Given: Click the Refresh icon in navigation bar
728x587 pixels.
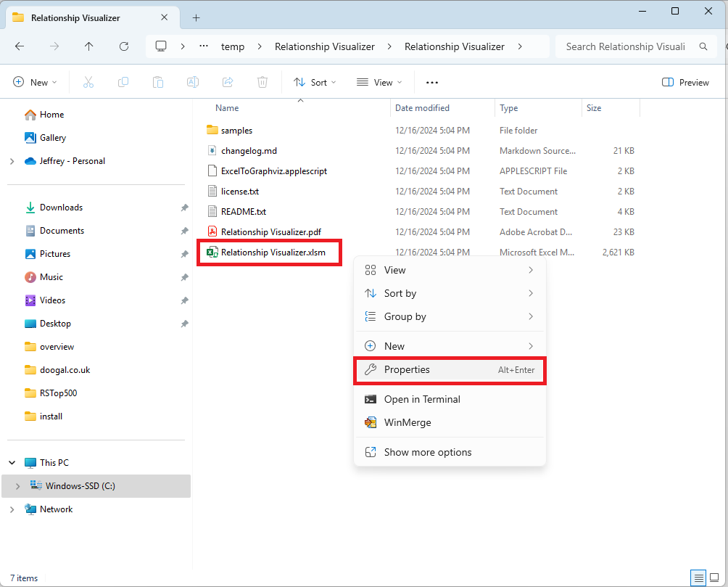Looking at the screenshot, I should tap(124, 46).
